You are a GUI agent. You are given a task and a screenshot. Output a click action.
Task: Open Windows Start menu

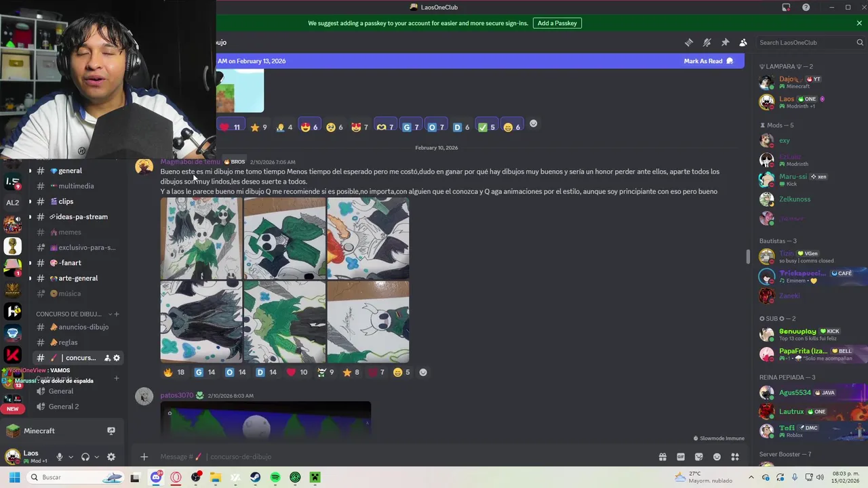[x=14, y=477]
